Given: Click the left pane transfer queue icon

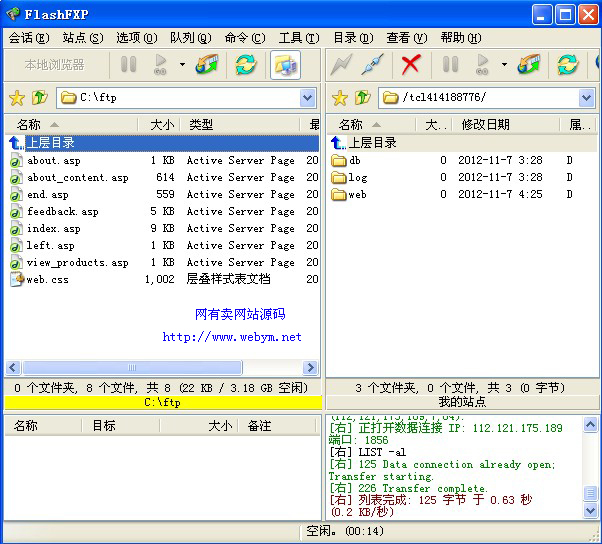Looking at the screenshot, I should click(x=207, y=65).
